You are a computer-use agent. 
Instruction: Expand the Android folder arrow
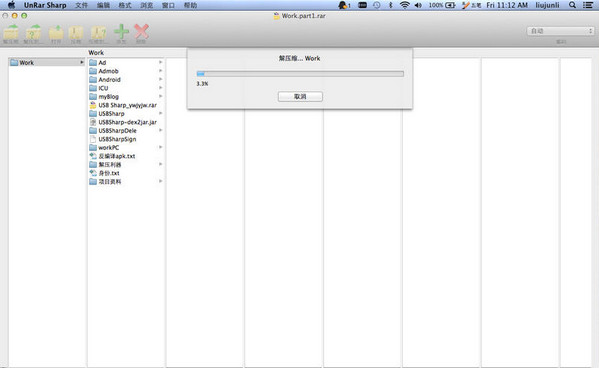point(161,79)
